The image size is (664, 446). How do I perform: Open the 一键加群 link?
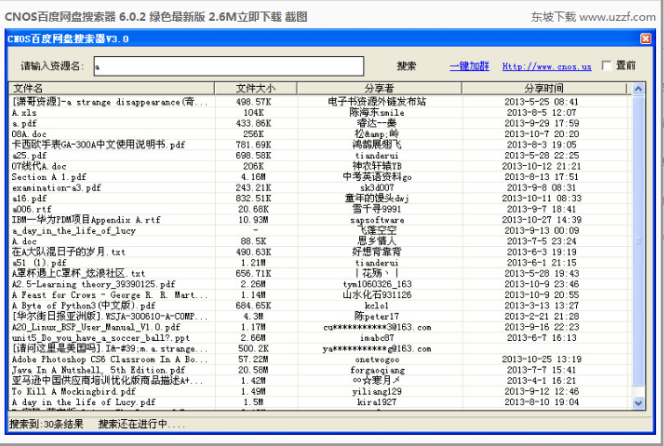point(469,66)
